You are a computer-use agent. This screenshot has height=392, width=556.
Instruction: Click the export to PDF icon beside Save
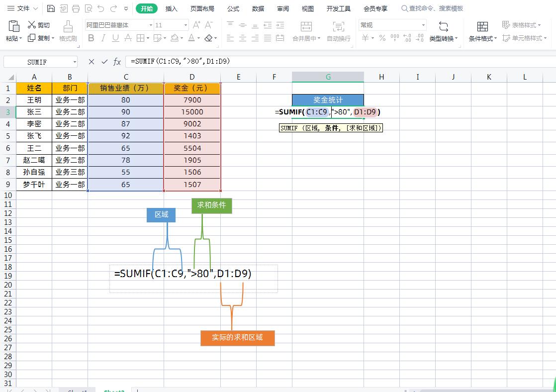pyautogui.click(x=64, y=8)
